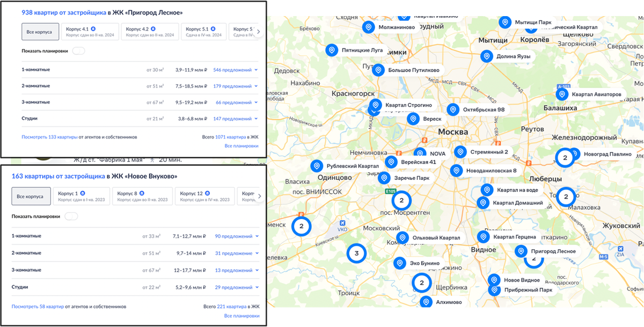Open the Верейская 41 map pin
644x327 pixels.
tap(392, 162)
